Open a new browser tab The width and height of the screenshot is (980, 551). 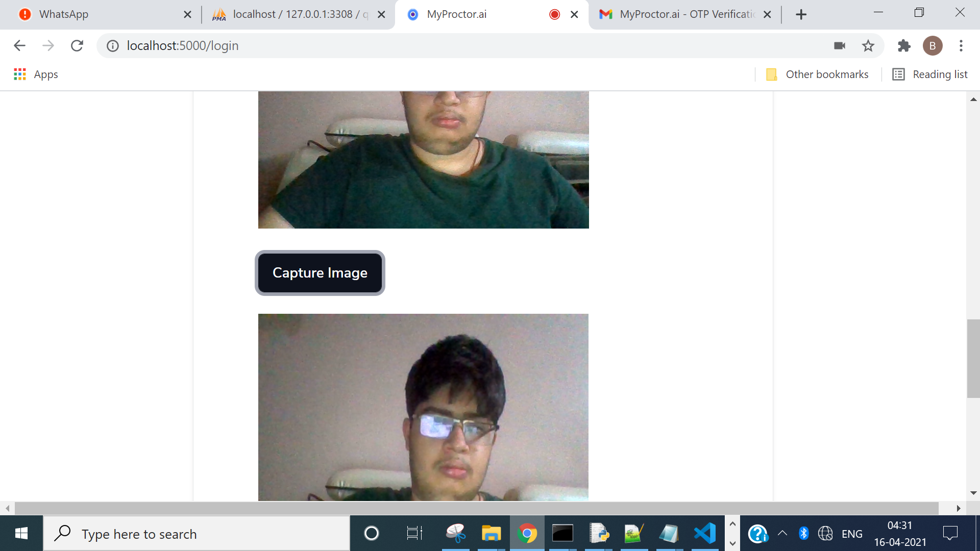pyautogui.click(x=801, y=14)
